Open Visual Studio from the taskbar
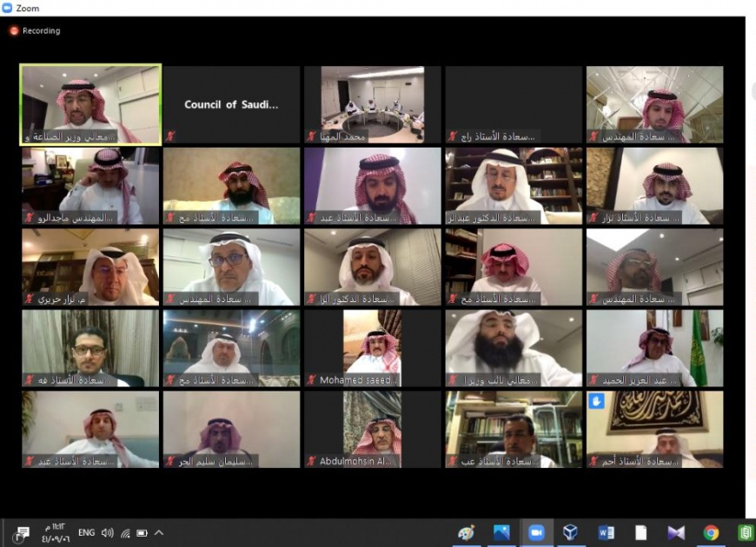The width and height of the screenshot is (756, 547). coord(676,532)
